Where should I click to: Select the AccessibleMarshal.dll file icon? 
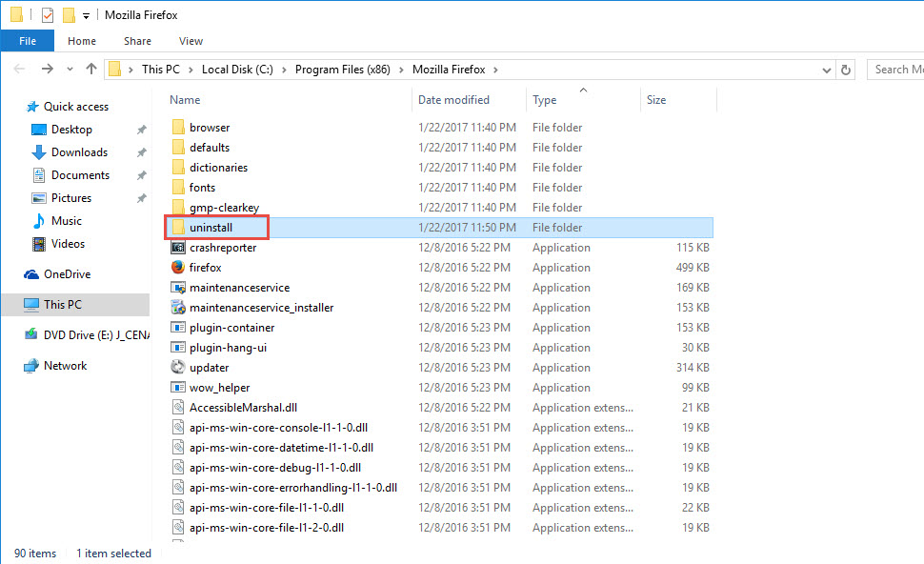178,407
